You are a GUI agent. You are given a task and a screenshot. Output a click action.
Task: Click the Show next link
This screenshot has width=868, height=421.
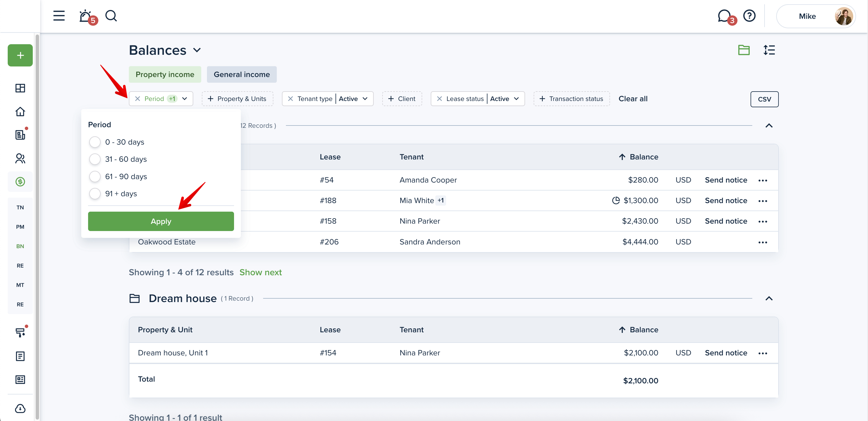(261, 272)
